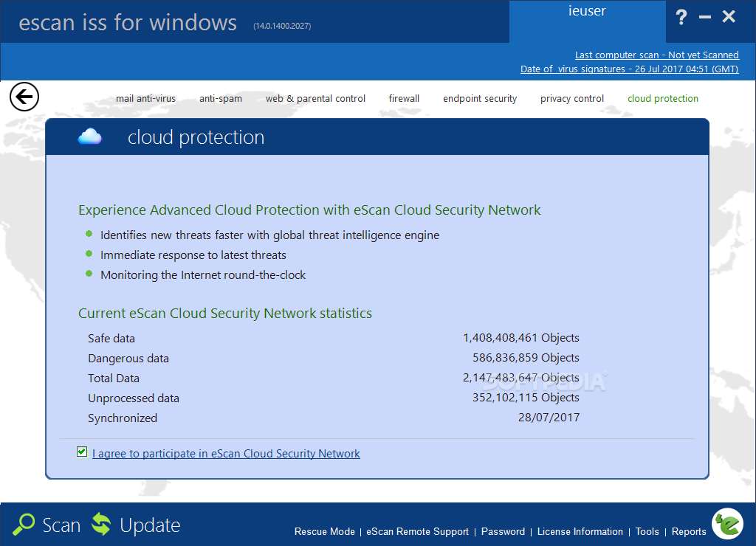Click the Unprocessed data label

pyautogui.click(x=134, y=398)
